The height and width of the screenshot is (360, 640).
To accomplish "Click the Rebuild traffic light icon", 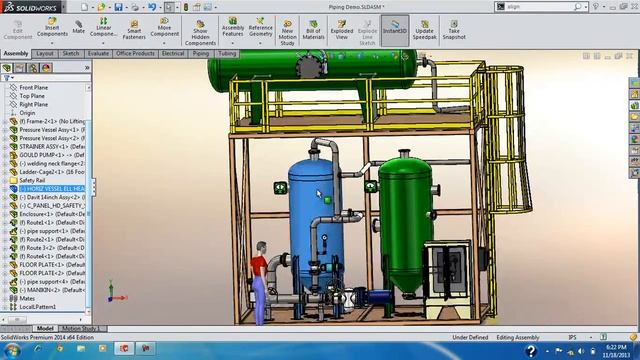I will pos(186,7).
